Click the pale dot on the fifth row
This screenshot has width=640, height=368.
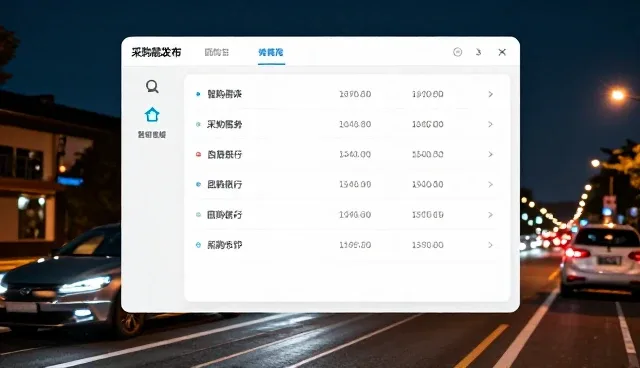click(x=198, y=215)
